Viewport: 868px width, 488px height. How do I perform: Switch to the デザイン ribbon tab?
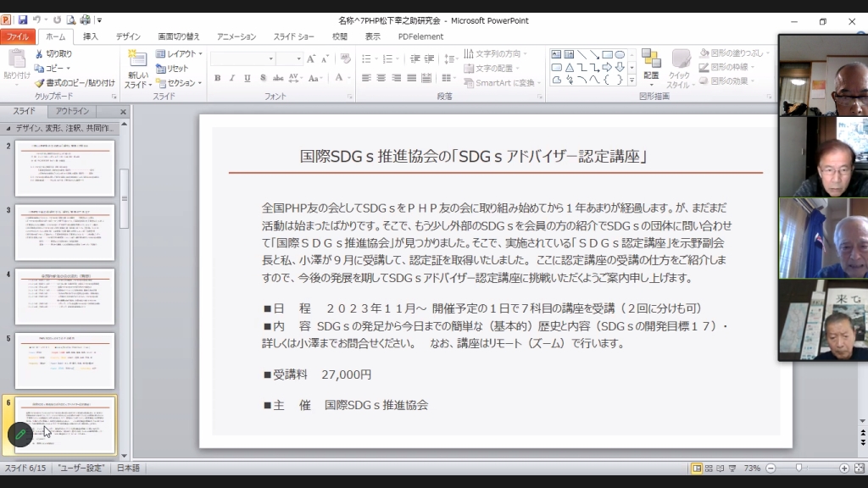[128, 36]
